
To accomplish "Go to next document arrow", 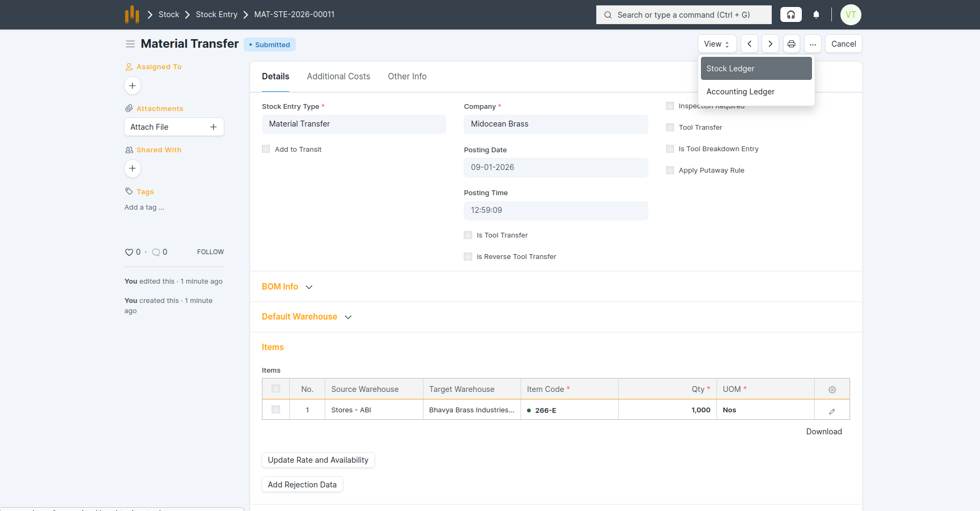I will (x=770, y=44).
